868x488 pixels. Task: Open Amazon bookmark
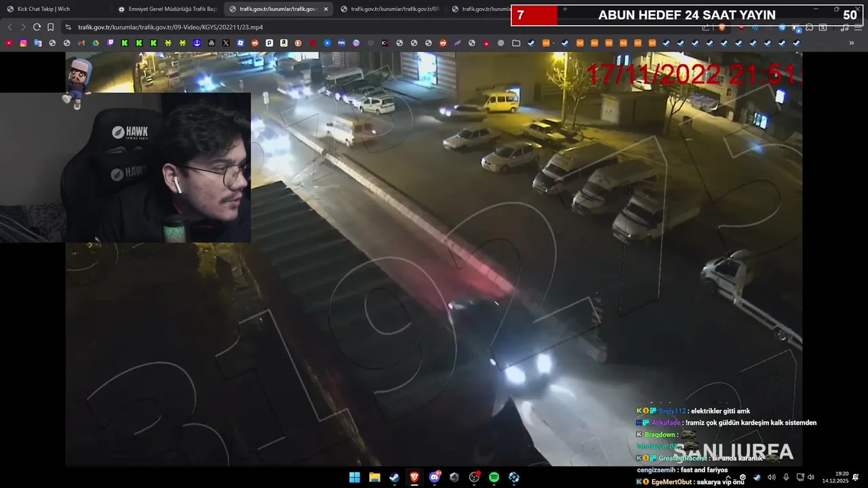point(283,43)
